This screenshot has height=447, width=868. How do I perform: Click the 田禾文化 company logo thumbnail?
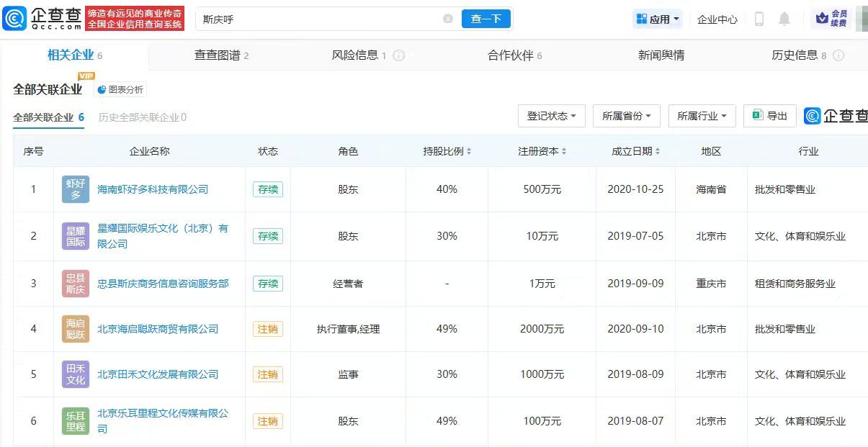[76, 374]
